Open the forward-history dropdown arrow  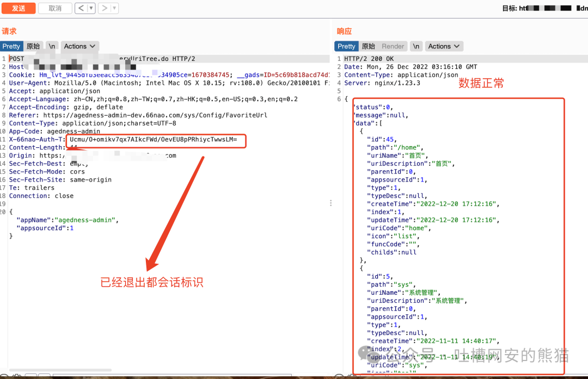[114, 8]
